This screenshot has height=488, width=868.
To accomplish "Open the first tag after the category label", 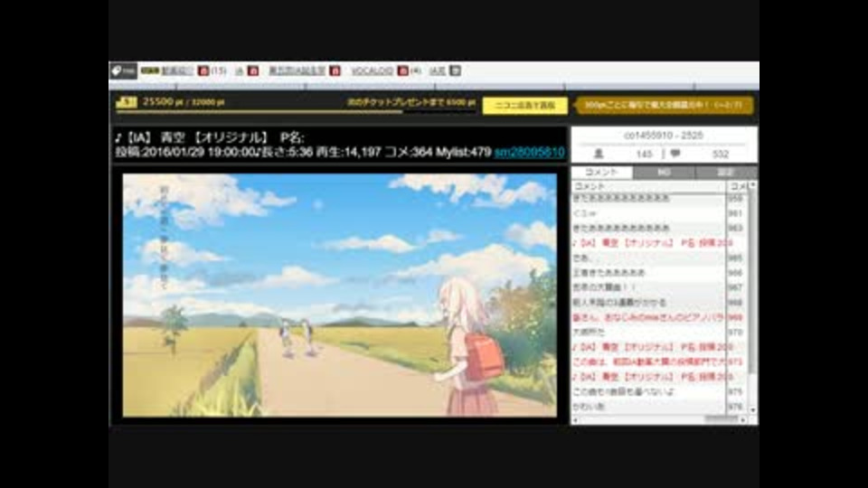I will [177, 70].
